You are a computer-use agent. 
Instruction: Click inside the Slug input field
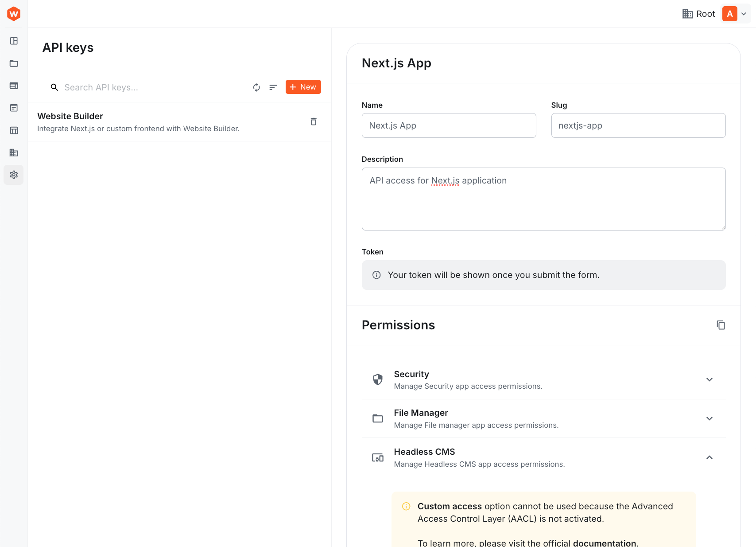click(638, 125)
